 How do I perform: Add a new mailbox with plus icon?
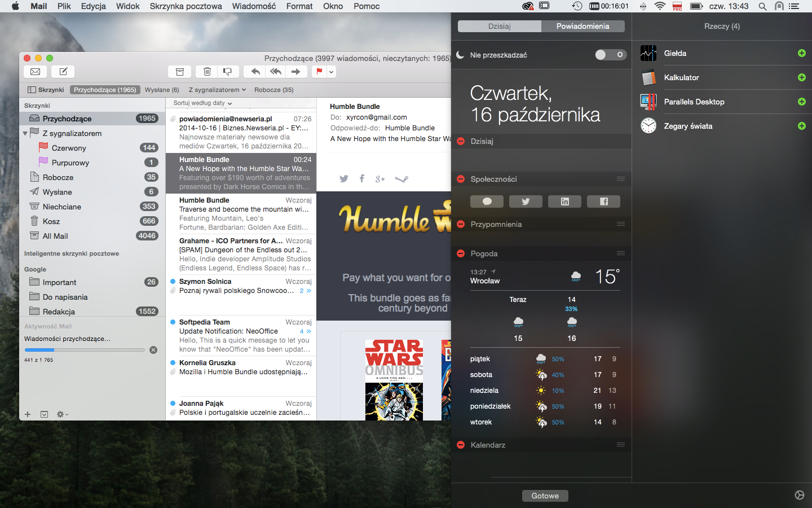(x=28, y=414)
